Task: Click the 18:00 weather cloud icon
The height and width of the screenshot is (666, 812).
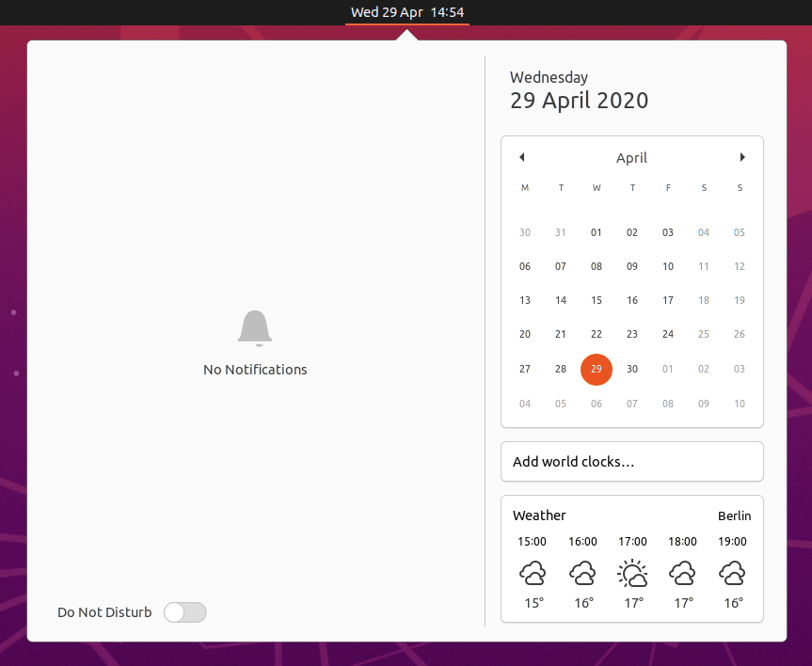Action: [x=682, y=573]
